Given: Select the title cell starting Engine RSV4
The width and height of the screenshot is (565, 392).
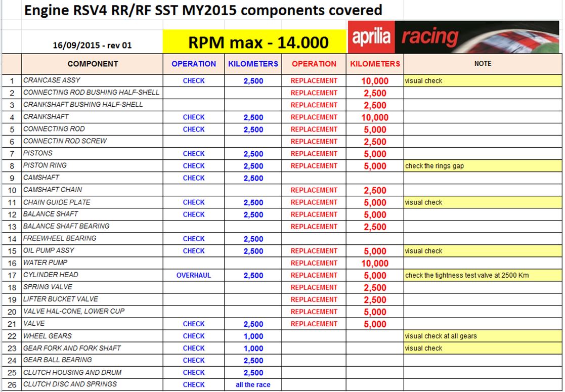Looking at the screenshot, I should (203, 10).
